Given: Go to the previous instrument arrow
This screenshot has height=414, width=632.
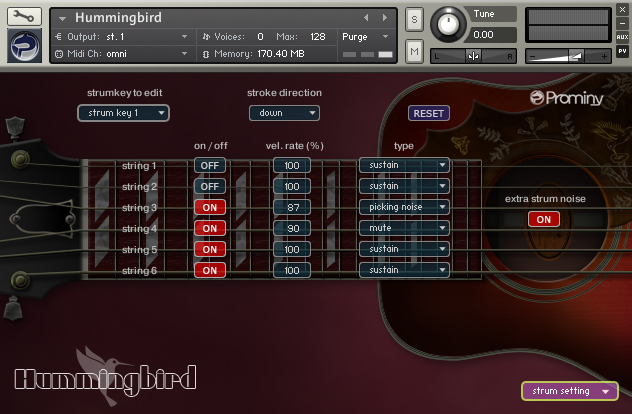Looking at the screenshot, I should click(x=365, y=18).
